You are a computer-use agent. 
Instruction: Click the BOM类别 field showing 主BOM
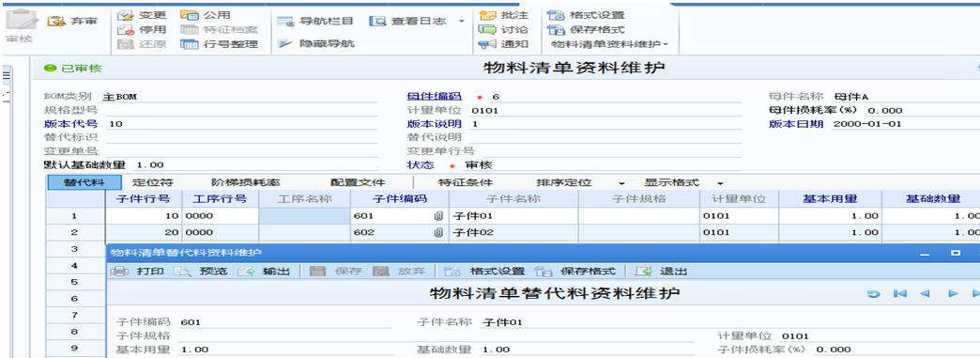pyautogui.click(x=240, y=97)
